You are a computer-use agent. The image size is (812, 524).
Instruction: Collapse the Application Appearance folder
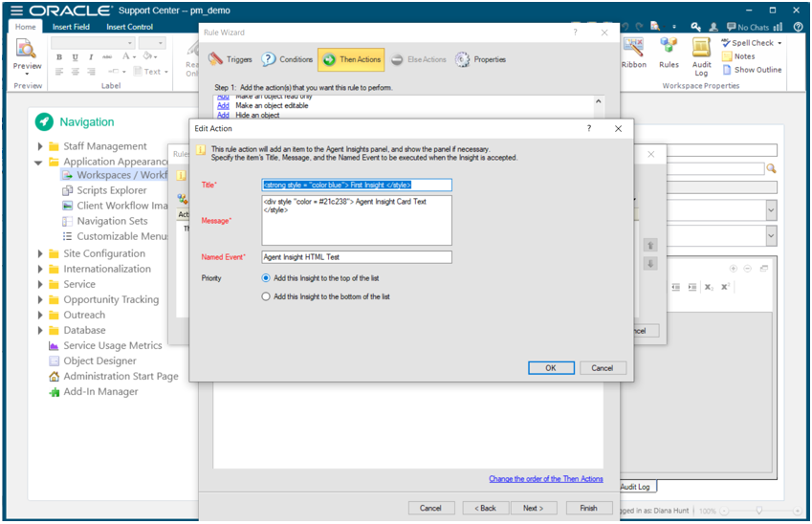pyautogui.click(x=38, y=162)
